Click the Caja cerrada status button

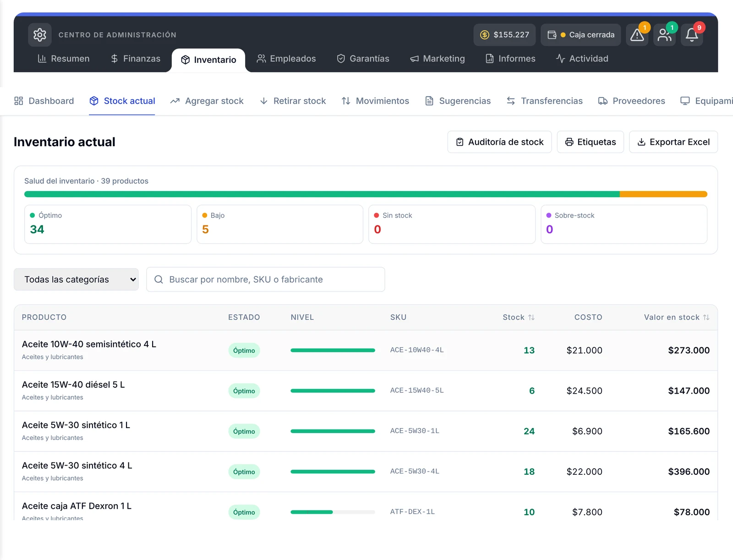click(x=580, y=35)
